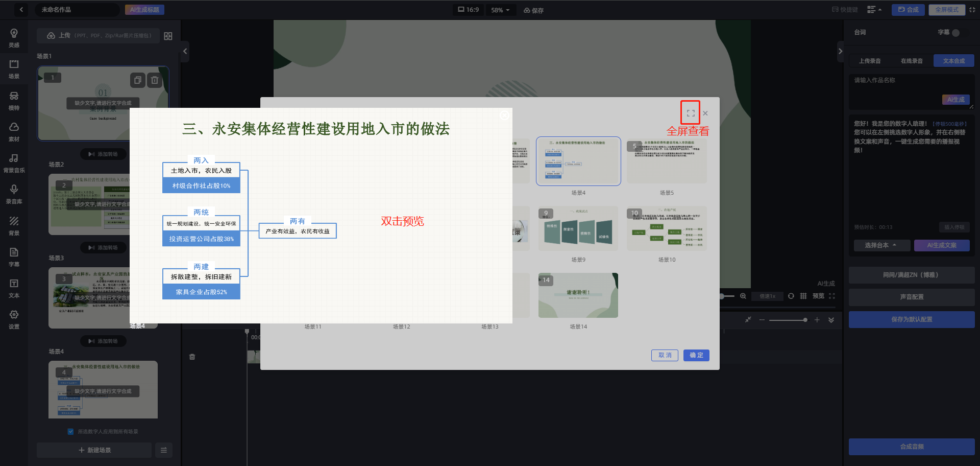Collapse the timeline with double chevron
The width and height of the screenshot is (980, 466).
coord(831,320)
